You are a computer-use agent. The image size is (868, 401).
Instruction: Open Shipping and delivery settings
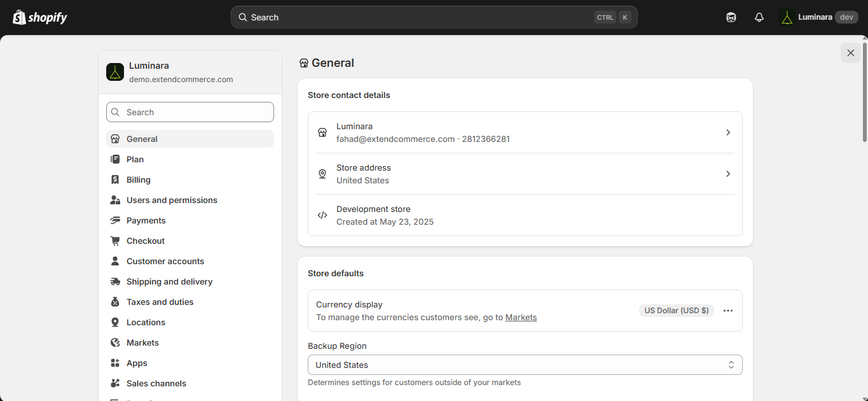click(x=190, y=281)
